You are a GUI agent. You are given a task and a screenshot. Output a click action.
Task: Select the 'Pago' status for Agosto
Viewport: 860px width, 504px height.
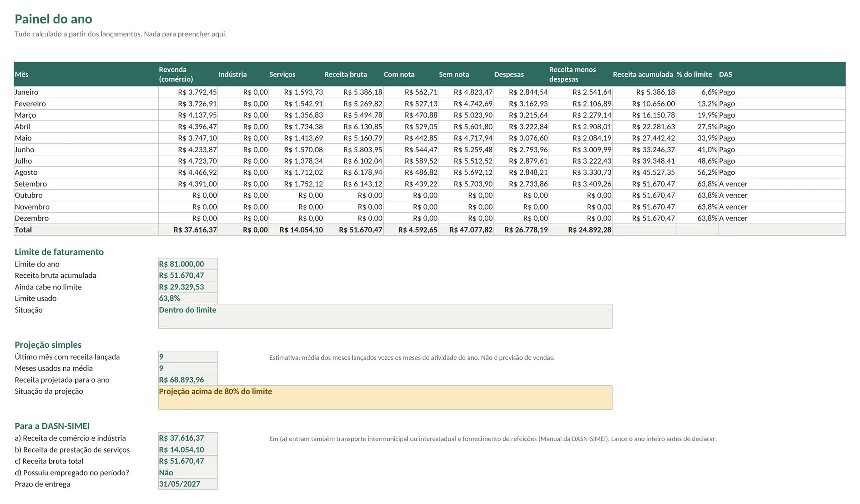[781, 172]
